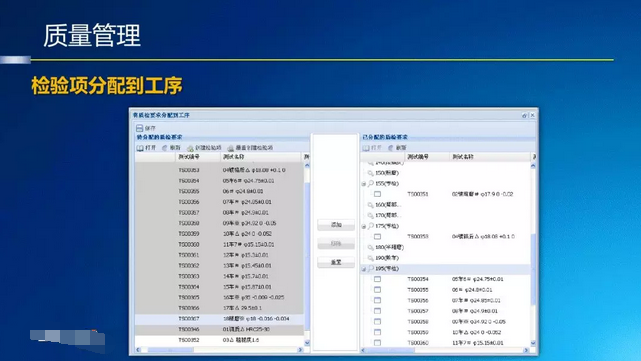Tick the checkbox for row TS00351
This screenshot has height=361, width=641.
coord(377,194)
